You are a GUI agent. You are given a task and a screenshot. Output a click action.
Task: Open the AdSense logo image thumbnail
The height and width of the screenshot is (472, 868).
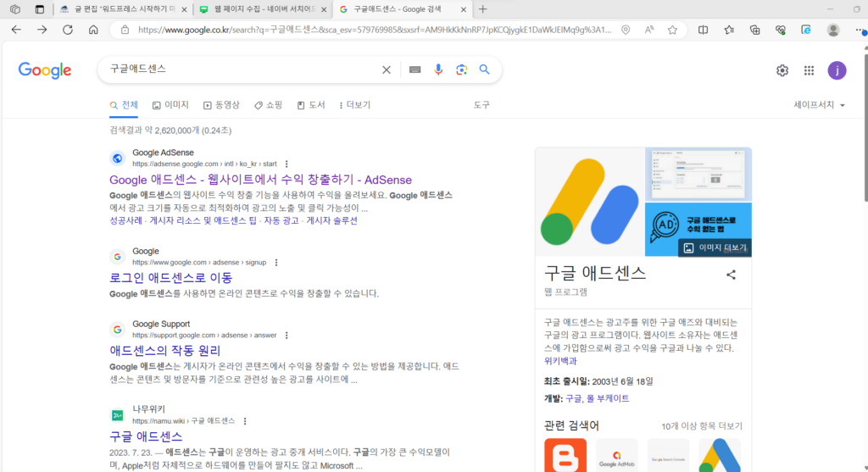click(590, 202)
